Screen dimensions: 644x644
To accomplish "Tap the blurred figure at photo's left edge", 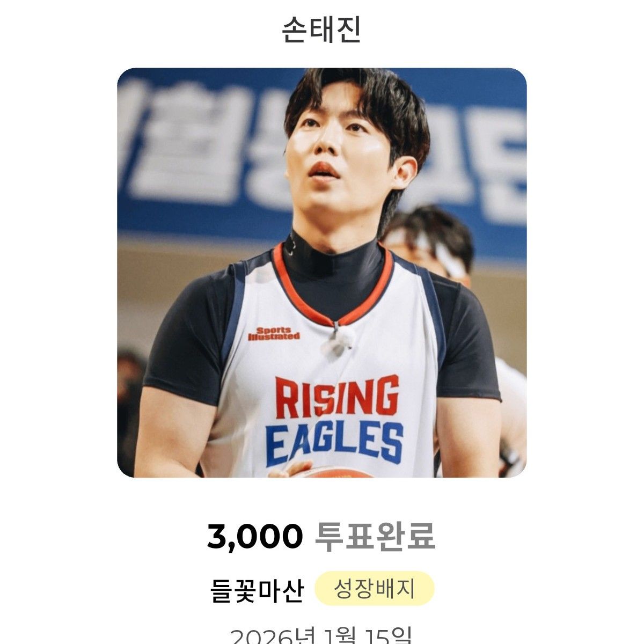I will click(x=130, y=408).
